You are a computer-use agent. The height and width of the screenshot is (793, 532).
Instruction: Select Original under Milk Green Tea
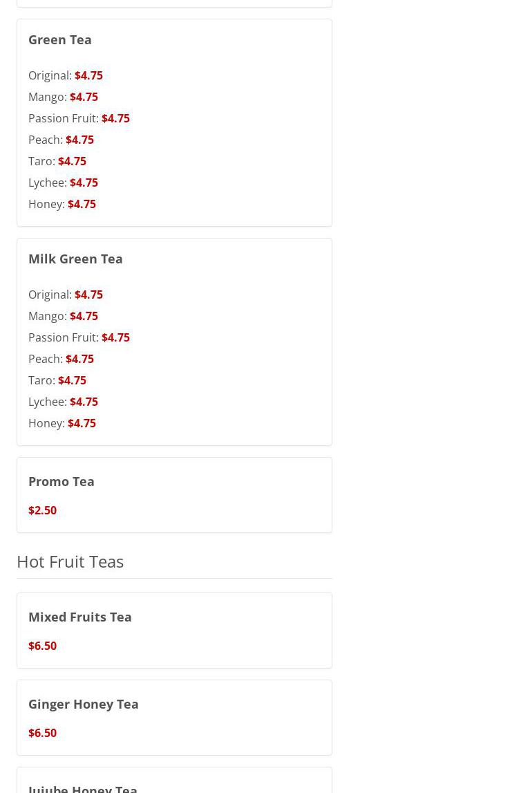[66, 295]
